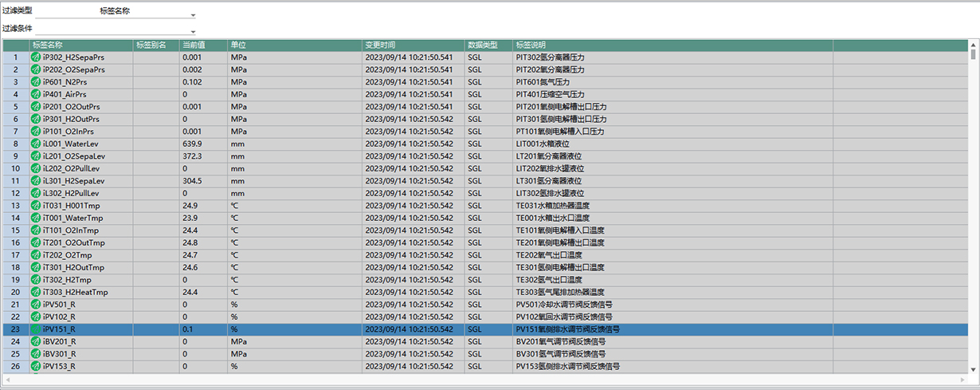980x390 pixels.
Task: Select row number 8 header
Action: 15,144
